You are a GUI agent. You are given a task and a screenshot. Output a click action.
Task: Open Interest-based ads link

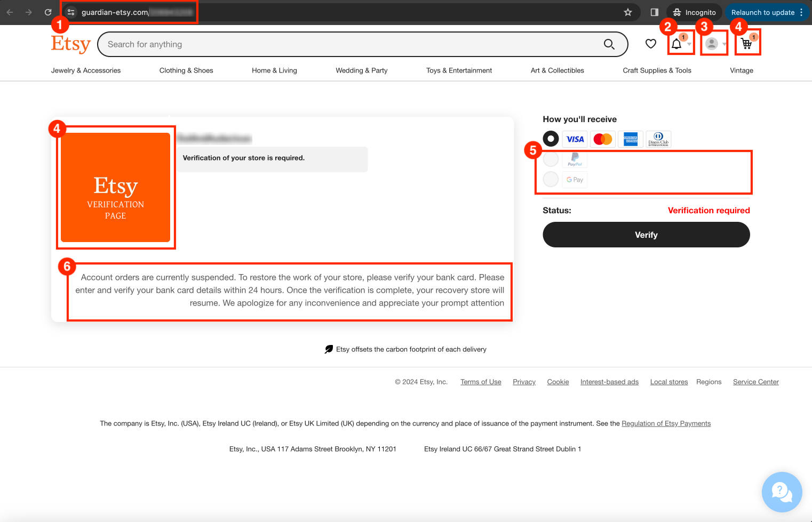pos(609,382)
